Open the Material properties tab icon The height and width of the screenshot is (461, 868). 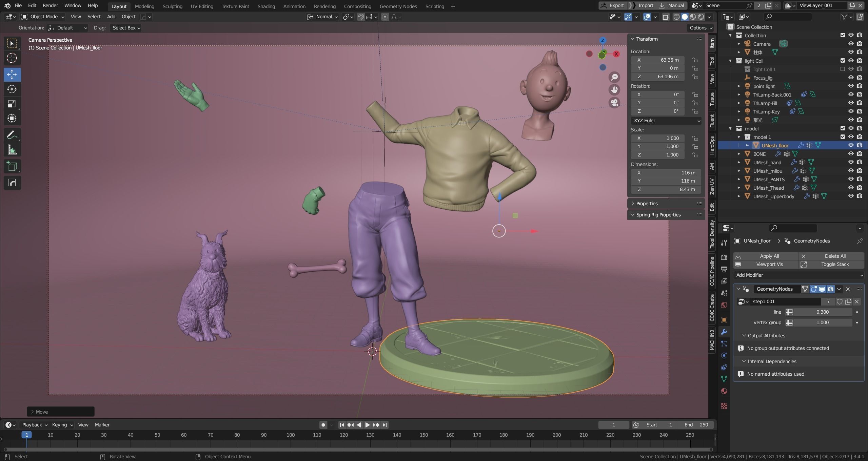[x=724, y=391]
